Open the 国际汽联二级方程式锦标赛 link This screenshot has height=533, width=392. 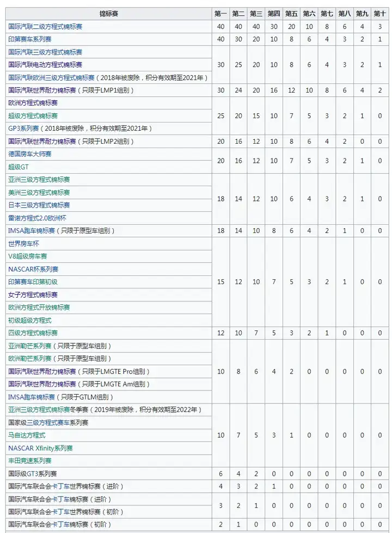click(x=45, y=27)
